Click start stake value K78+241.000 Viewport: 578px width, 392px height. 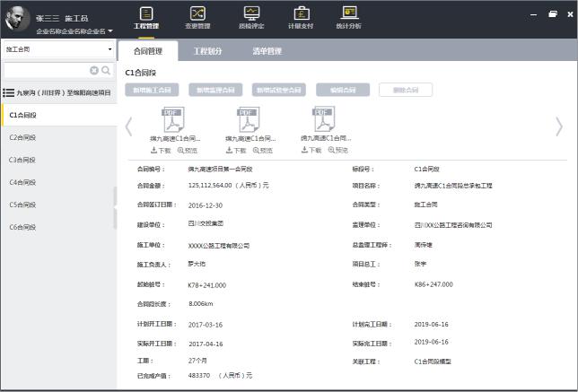click(x=207, y=285)
